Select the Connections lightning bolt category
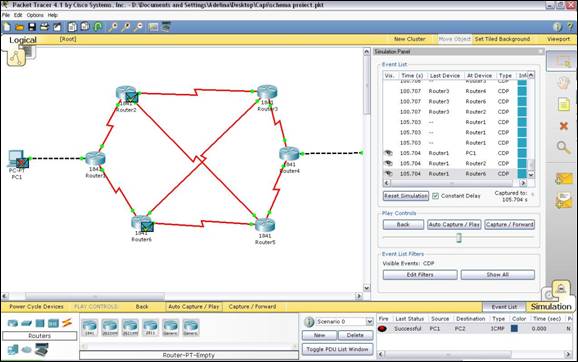This screenshot has width=578, height=362. 67,323
